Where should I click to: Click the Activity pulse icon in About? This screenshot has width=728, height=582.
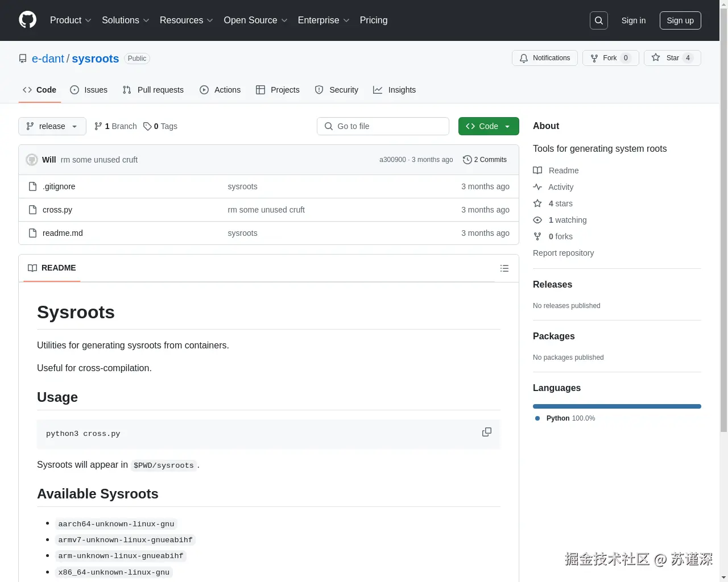click(x=537, y=186)
